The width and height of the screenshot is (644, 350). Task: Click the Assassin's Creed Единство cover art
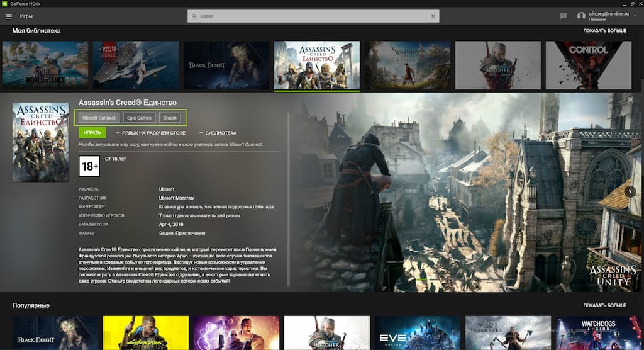point(41,142)
